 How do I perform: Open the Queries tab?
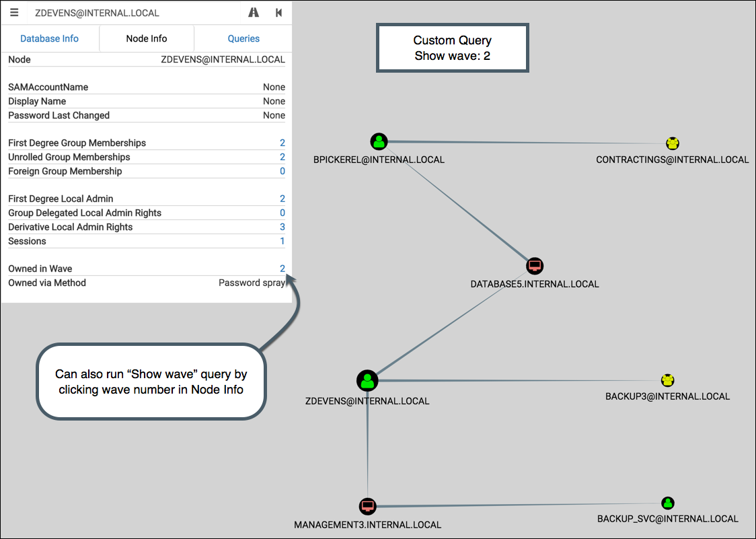(x=243, y=38)
